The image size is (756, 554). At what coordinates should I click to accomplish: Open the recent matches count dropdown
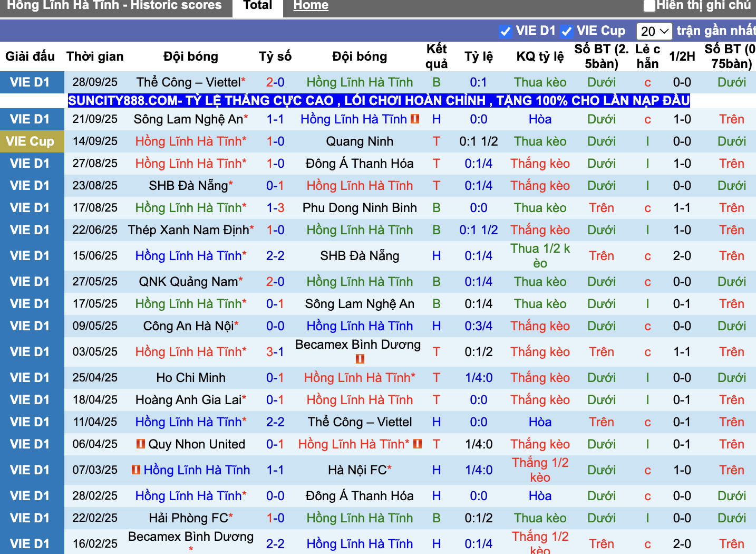[x=654, y=32]
